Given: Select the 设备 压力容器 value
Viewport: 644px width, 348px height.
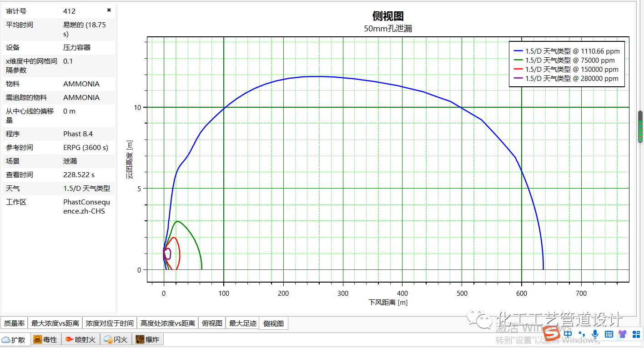Looking at the screenshot, I should 77,48.
